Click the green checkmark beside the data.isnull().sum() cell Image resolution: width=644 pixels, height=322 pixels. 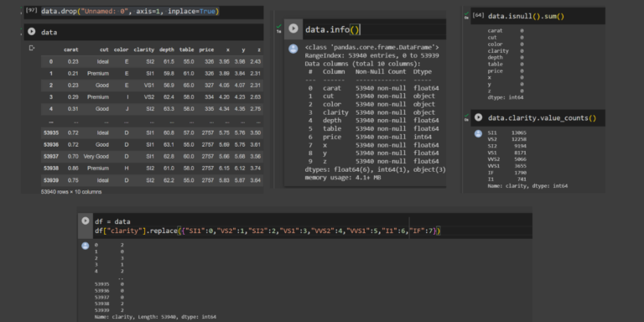coord(466,13)
